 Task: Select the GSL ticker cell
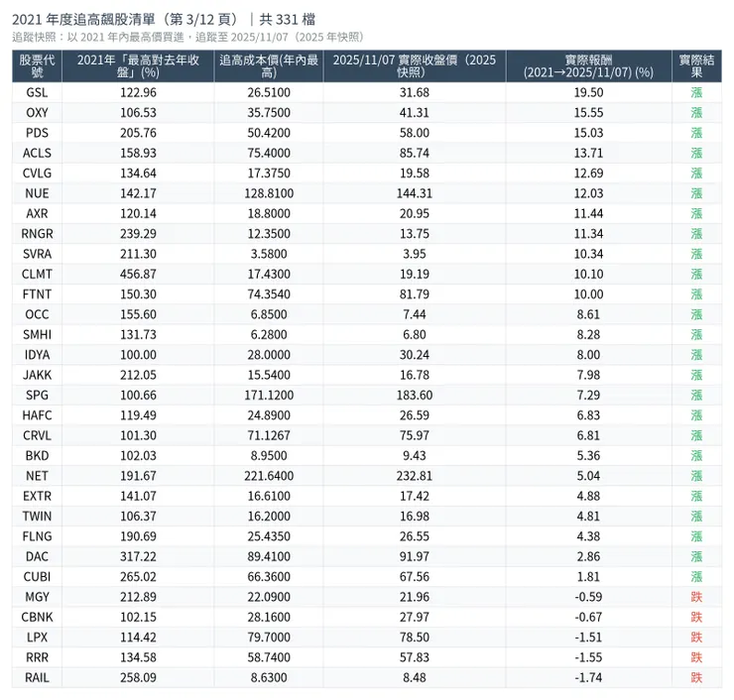(x=37, y=92)
